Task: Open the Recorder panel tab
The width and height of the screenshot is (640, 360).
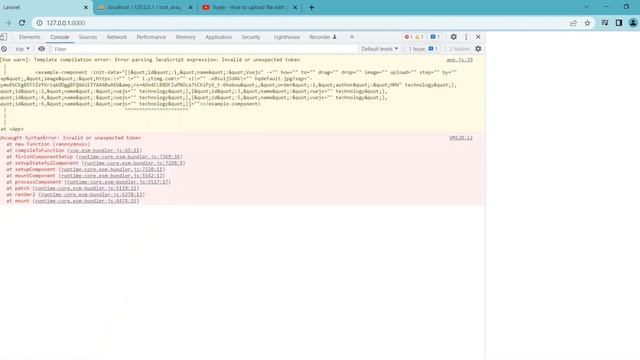Action: 322,37
